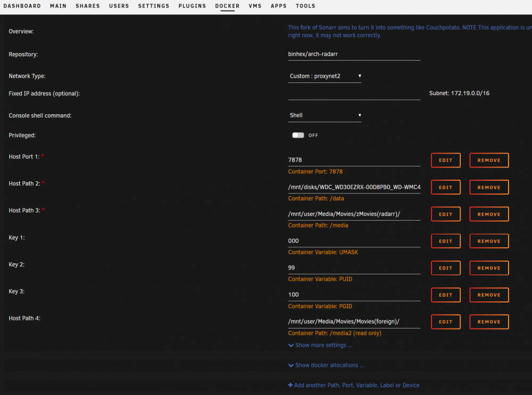Edit Host Path 3 configuration
This screenshot has width=532, height=395.
coord(446,214)
